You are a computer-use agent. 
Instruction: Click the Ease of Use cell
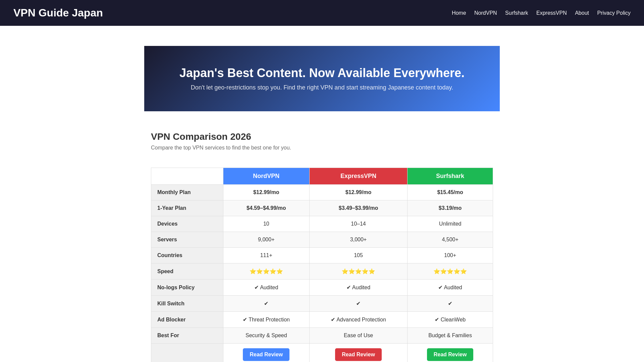click(x=358, y=336)
